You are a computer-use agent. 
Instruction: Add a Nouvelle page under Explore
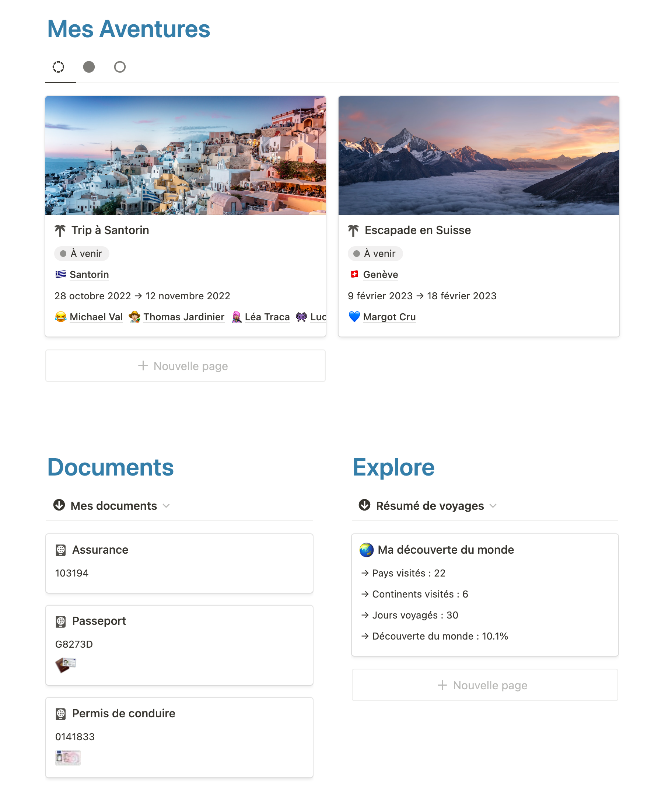[x=484, y=685]
